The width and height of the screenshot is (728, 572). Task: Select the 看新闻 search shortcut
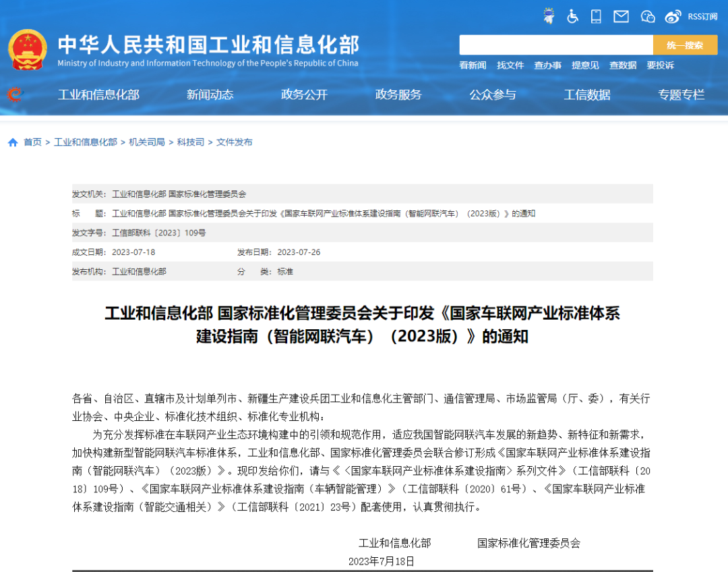pos(473,65)
